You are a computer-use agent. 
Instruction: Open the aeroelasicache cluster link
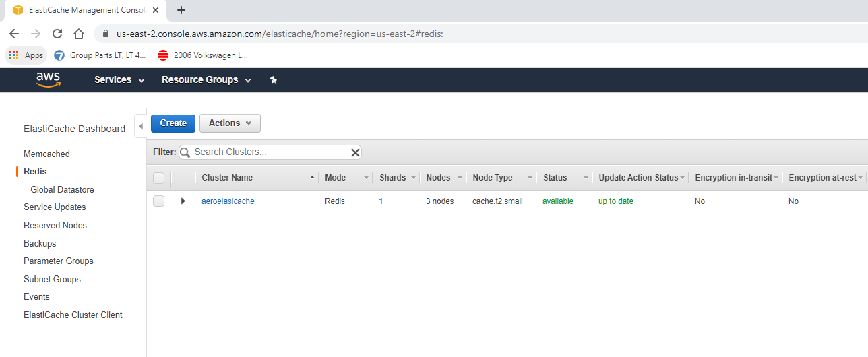coord(228,201)
